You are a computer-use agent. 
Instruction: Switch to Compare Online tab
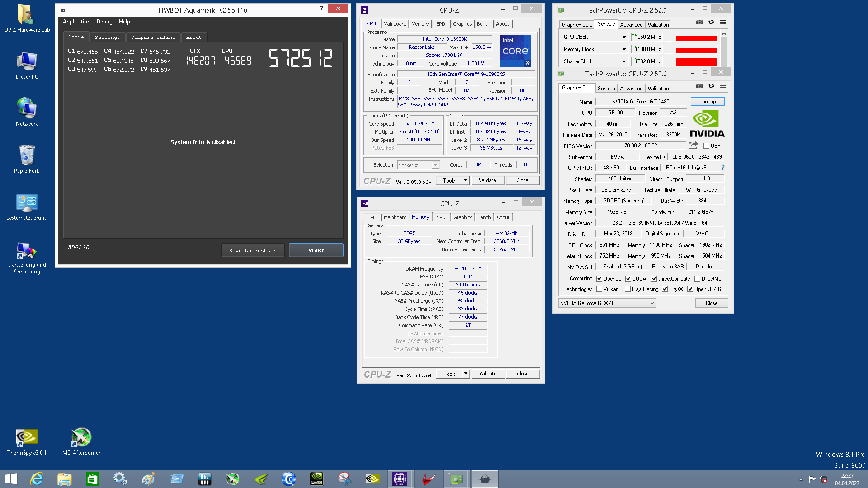[x=153, y=37]
